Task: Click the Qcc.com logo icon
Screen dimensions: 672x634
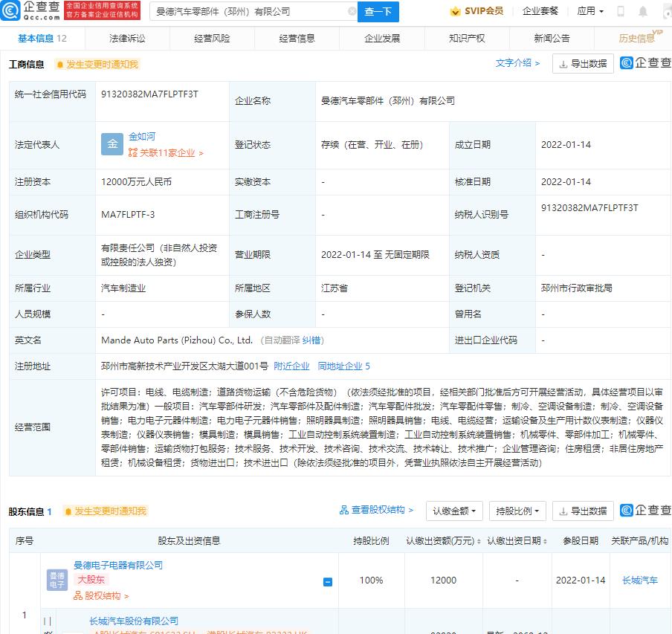Action: pos(10,10)
